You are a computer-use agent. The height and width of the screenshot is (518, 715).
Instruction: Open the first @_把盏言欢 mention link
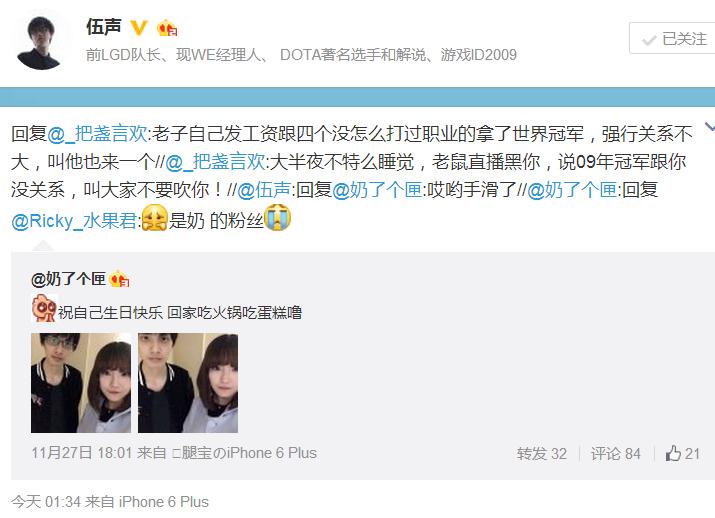(x=98, y=134)
